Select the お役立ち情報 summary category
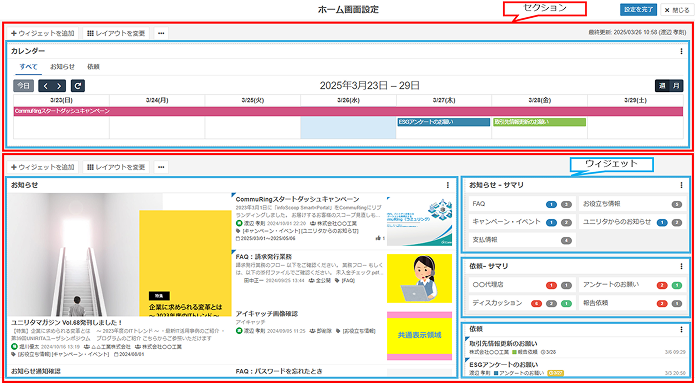Image resolution: width=695 pixels, height=383 pixels. tap(633, 204)
